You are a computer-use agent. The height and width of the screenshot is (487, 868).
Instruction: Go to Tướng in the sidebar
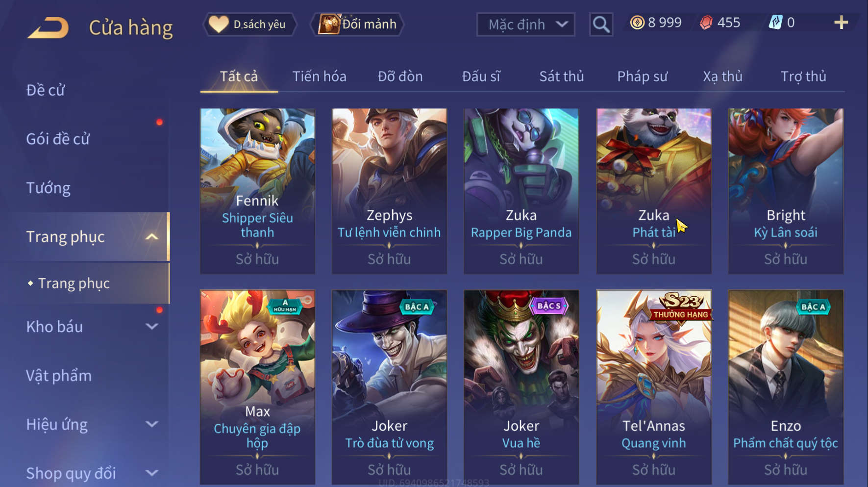click(x=48, y=188)
